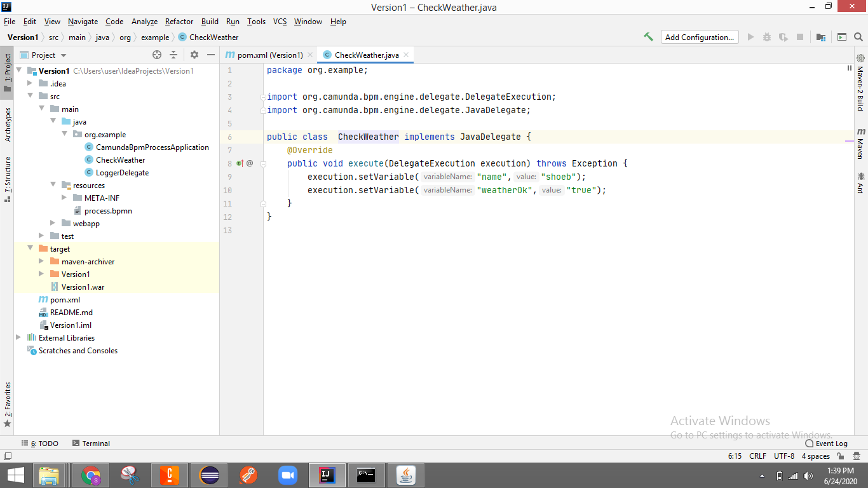Open File Explorer from the taskbar
This screenshot has height=488, width=868.
(50, 475)
